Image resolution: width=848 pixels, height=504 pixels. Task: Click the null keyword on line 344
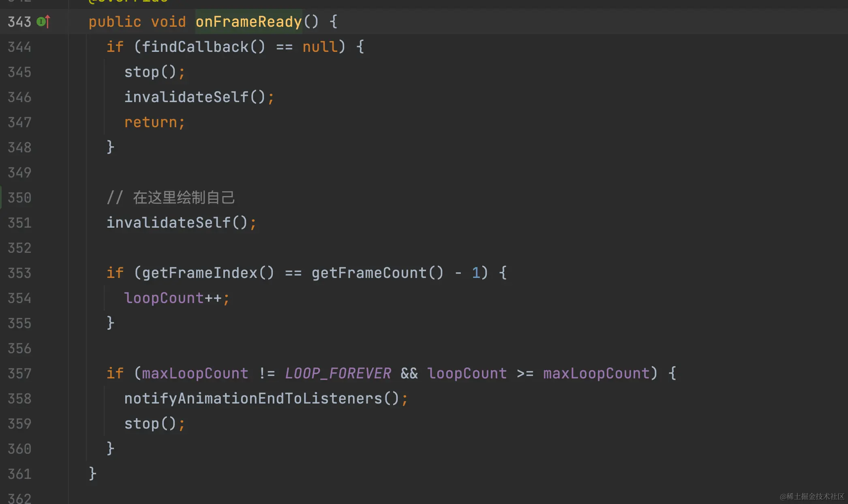coord(320,47)
